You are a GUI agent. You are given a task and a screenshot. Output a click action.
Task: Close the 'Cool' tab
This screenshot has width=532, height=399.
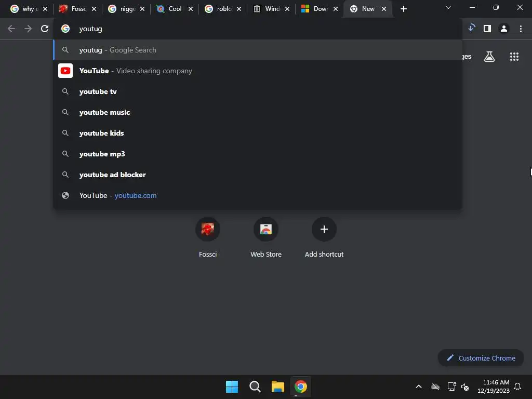click(191, 9)
